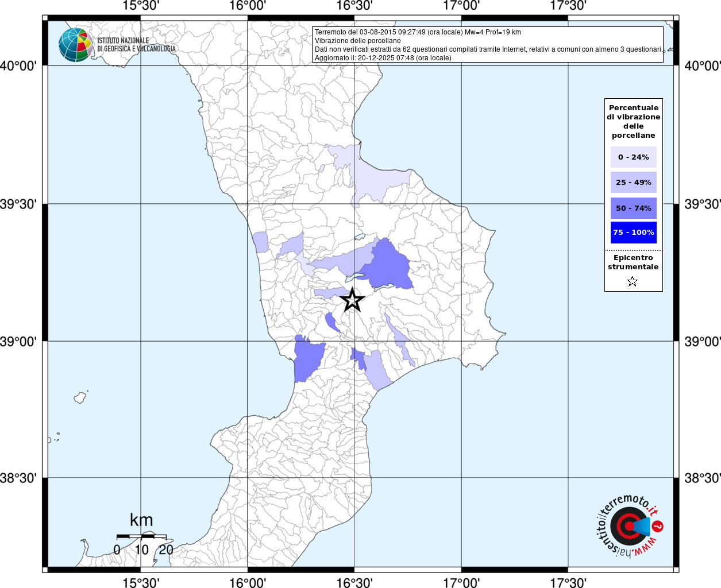Viewport: 721px width, 588px height.
Task: Click the epicenter star on the map
Action: [352, 300]
